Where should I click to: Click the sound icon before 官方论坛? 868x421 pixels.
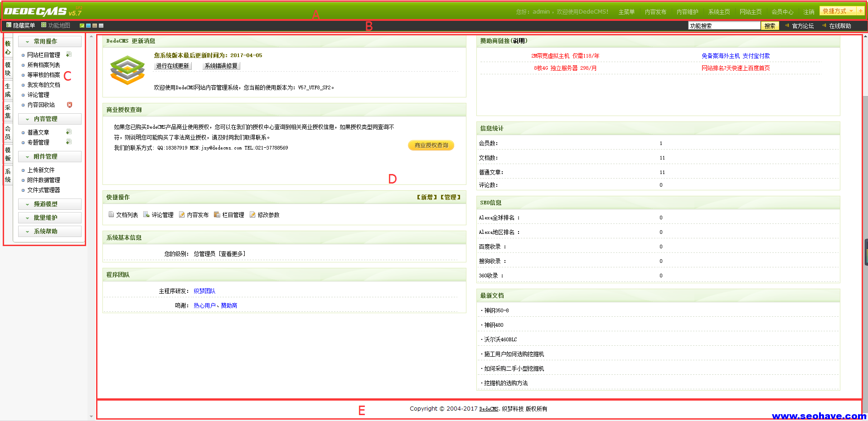pyautogui.click(x=787, y=25)
